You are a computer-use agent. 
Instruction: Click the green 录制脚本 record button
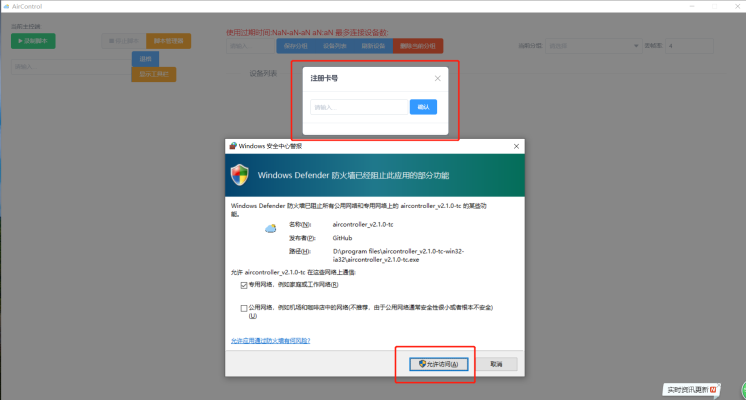pyautogui.click(x=33, y=41)
